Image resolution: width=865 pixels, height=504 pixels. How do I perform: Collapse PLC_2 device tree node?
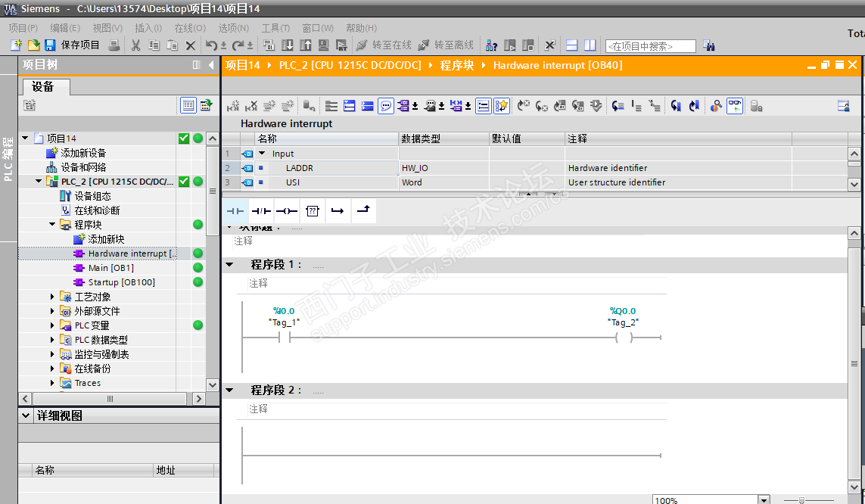pyautogui.click(x=39, y=181)
